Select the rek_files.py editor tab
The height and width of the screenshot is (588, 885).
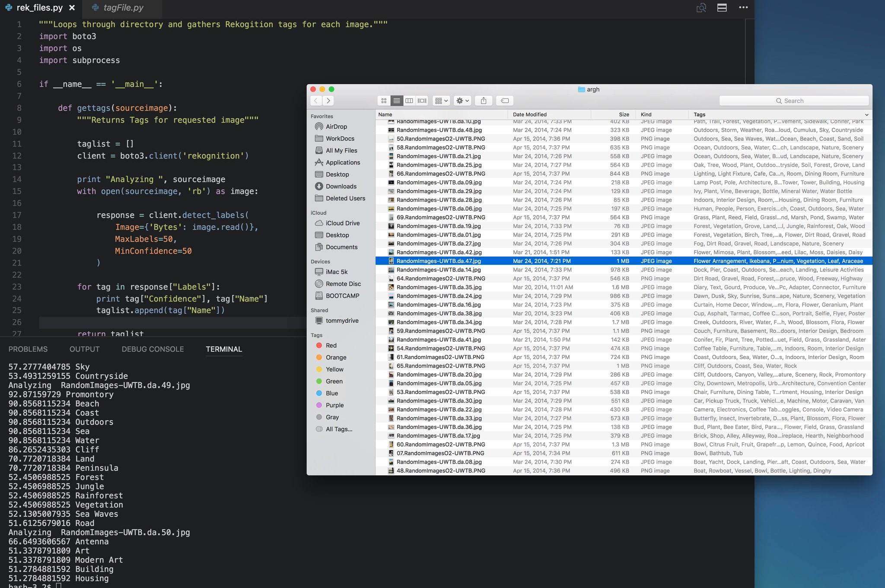point(40,8)
